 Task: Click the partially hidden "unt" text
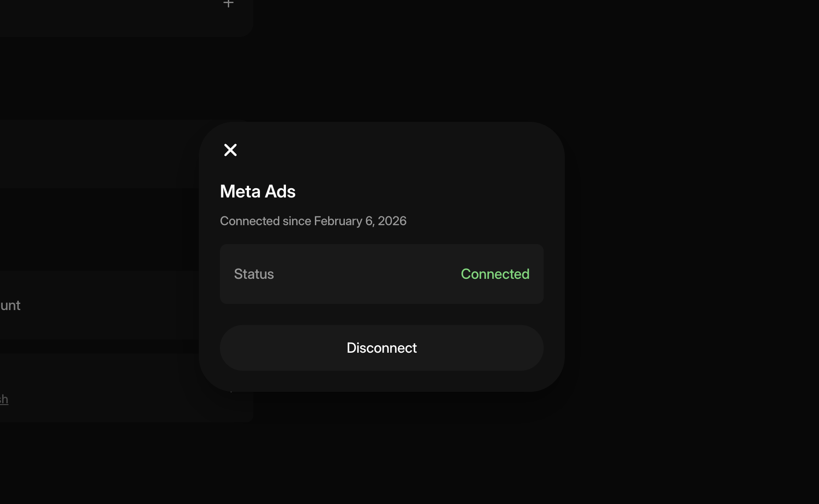point(11,305)
